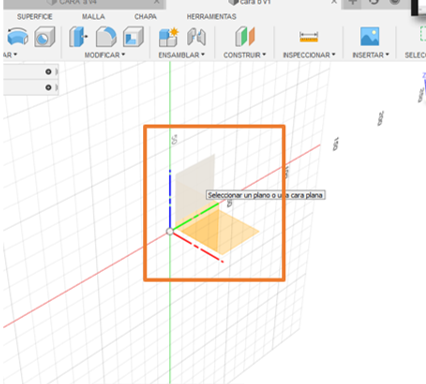Select the Measure tool in Inspeccionar
The width and height of the screenshot is (426, 384).
(309, 37)
